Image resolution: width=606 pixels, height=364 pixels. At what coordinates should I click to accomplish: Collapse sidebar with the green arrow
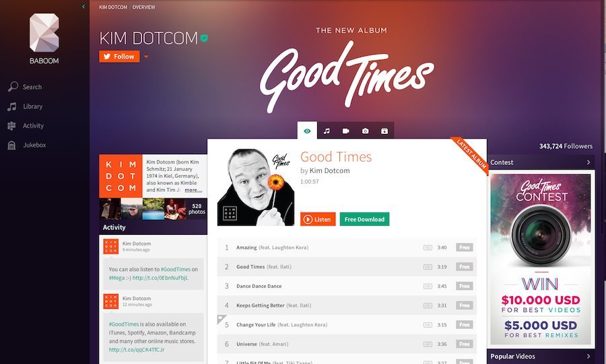point(83,7)
